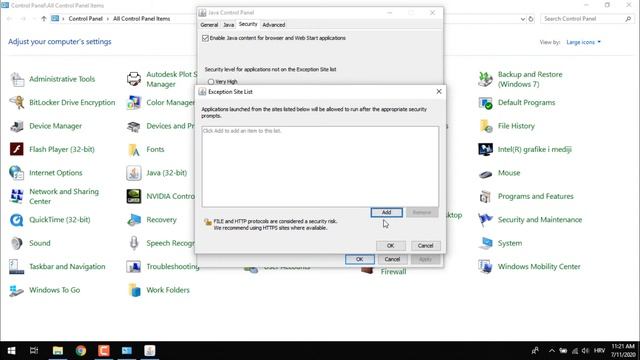Click Control Panel in breadcrumb path

tap(85, 19)
